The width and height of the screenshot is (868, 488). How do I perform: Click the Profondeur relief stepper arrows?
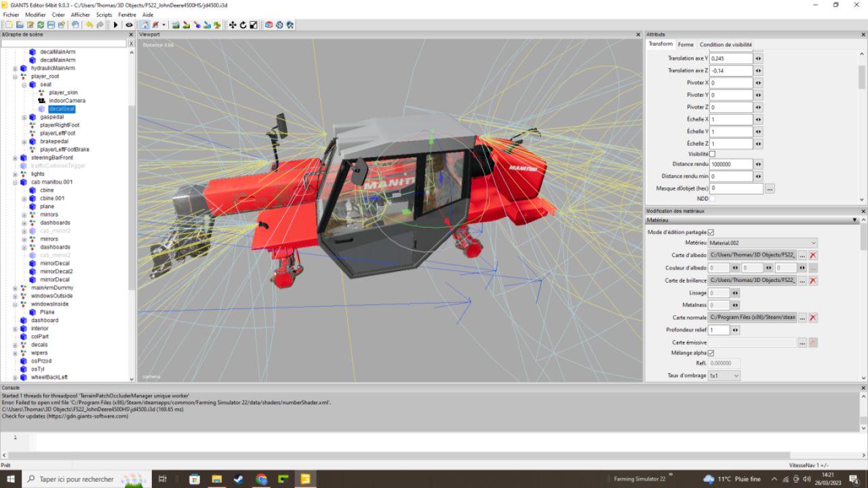[735, 330]
